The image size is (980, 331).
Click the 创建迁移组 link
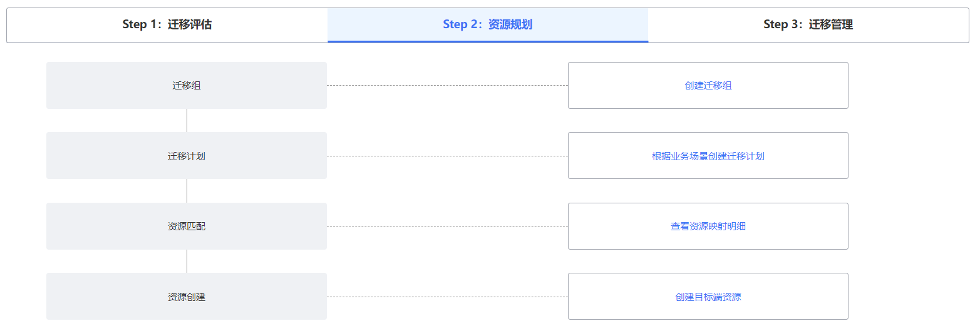point(708,86)
